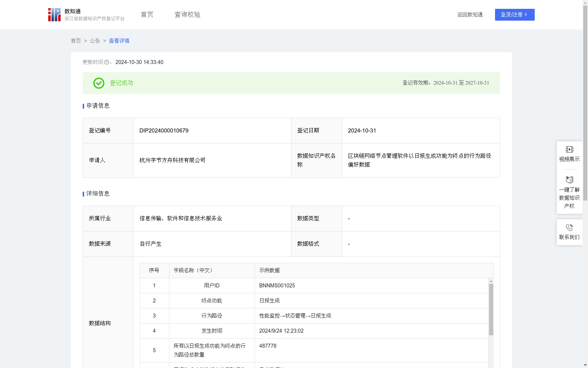
Task: Click the data structure table scrollbar thumb
Action: (x=491, y=309)
